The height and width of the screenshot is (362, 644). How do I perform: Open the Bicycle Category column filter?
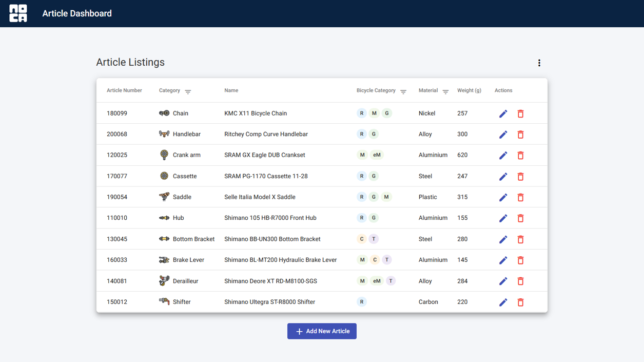pyautogui.click(x=403, y=92)
